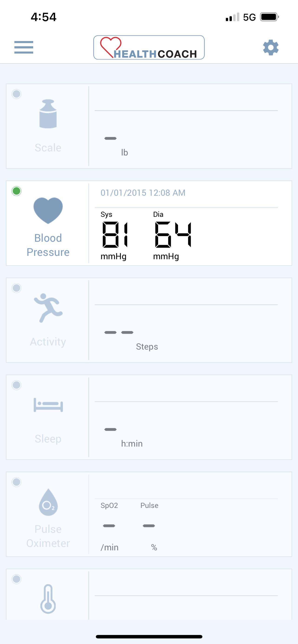Viewport: 298px width, 644px height.
Task: Tap the thermometer icon
Action: [x=48, y=599]
